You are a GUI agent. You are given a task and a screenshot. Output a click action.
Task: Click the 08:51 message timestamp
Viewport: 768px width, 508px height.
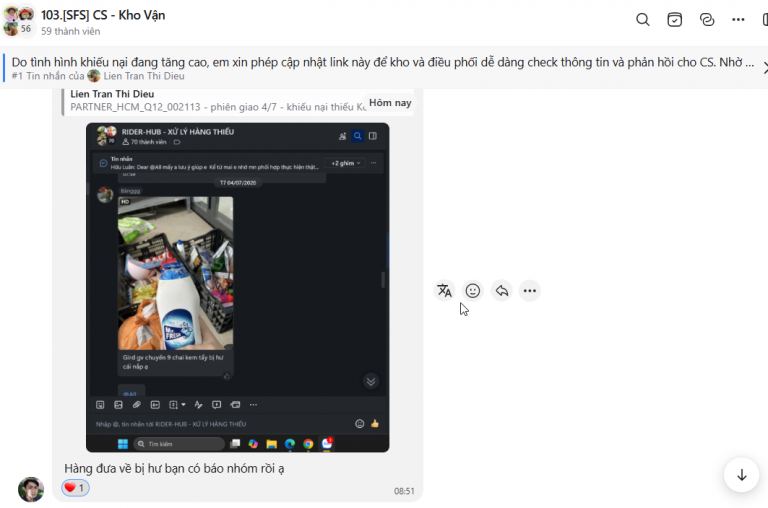[x=404, y=491]
